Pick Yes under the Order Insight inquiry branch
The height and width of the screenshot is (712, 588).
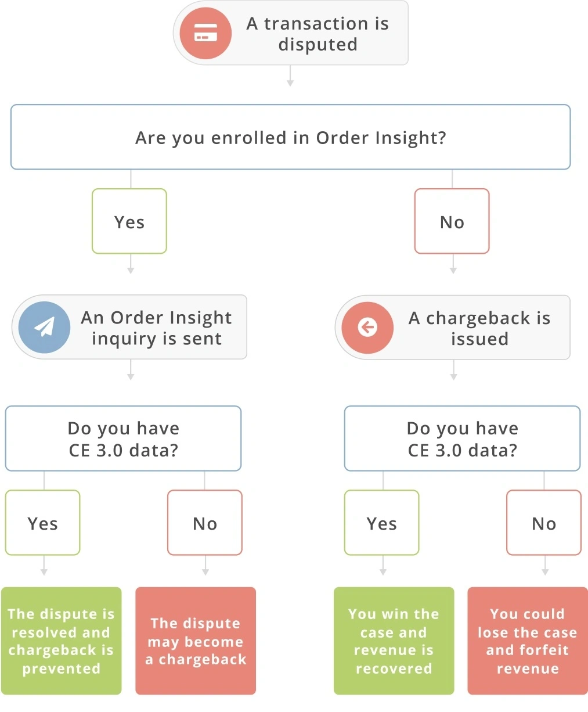coord(42,523)
